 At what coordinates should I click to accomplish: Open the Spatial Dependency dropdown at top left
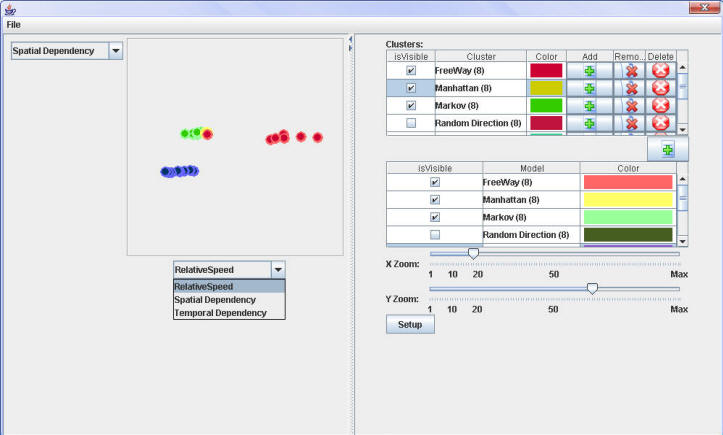coord(115,50)
